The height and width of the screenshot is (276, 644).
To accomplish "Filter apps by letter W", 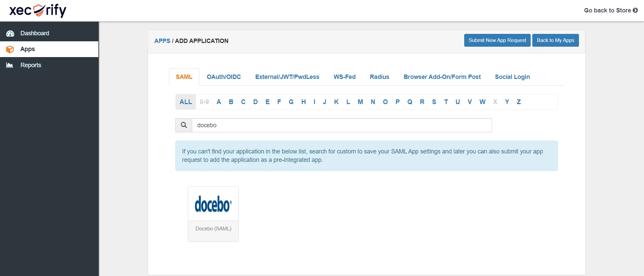I will [x=482, y=102].
